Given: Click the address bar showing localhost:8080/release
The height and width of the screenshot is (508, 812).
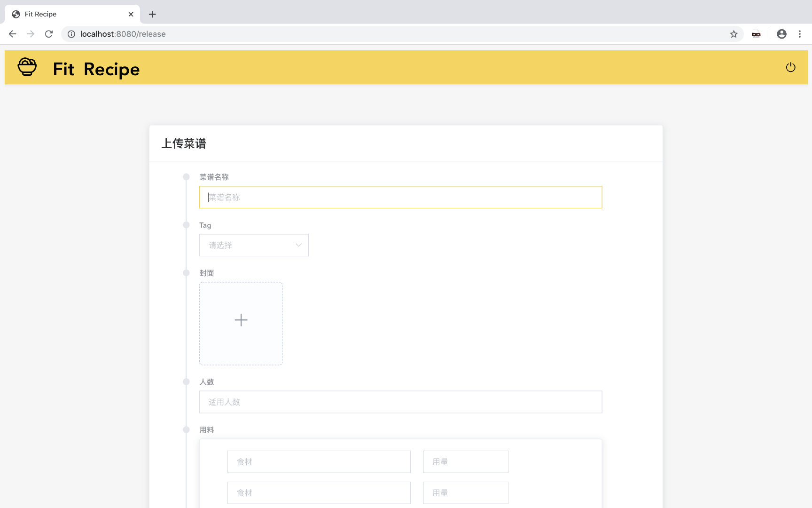Looking at the screenshot, I should pos(402,34).
